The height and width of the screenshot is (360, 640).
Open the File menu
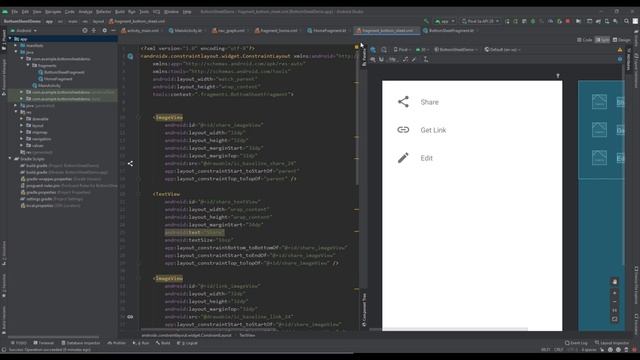point(15,12)
